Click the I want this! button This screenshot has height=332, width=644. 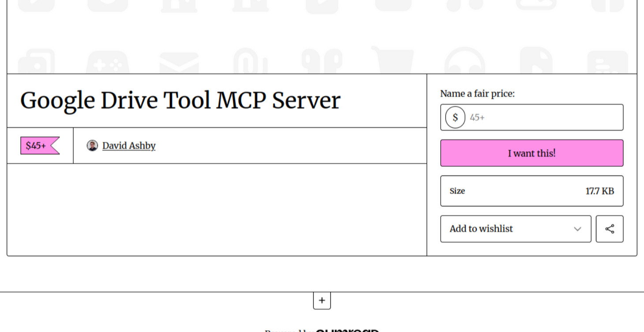point(532,153)
